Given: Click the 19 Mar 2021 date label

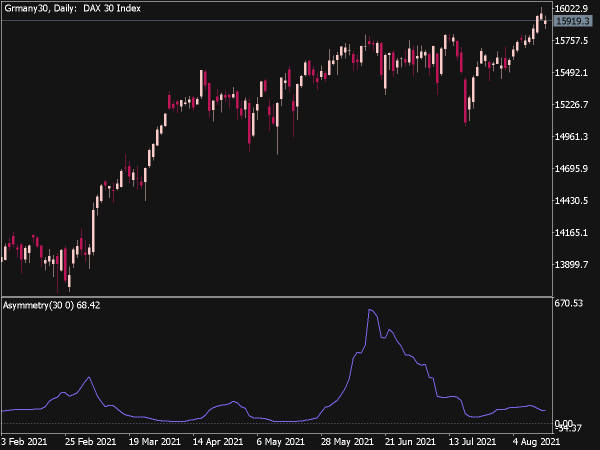Looking at the screenshot, I should [x=154, y=442].
